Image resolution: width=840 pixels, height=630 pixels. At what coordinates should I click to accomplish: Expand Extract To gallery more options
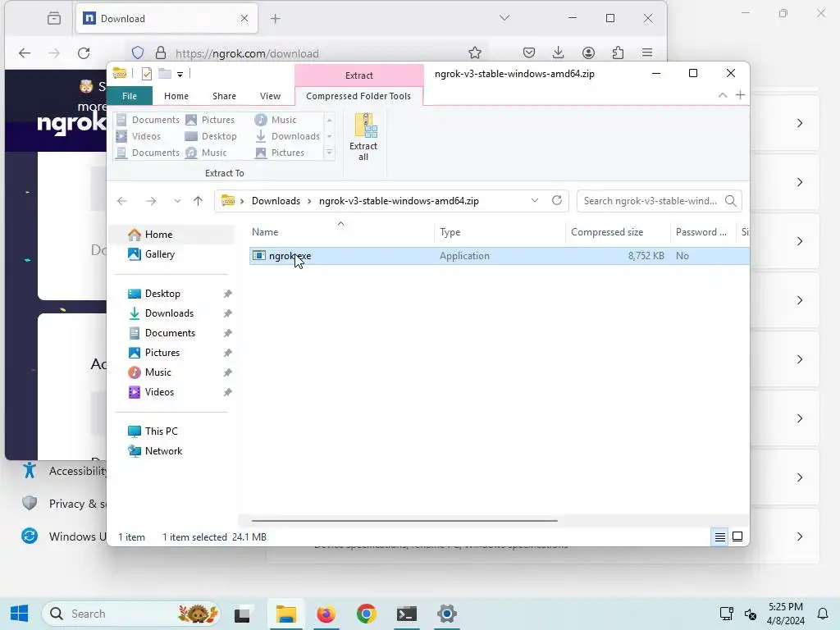pyautogui.click(x=330, y=153)
